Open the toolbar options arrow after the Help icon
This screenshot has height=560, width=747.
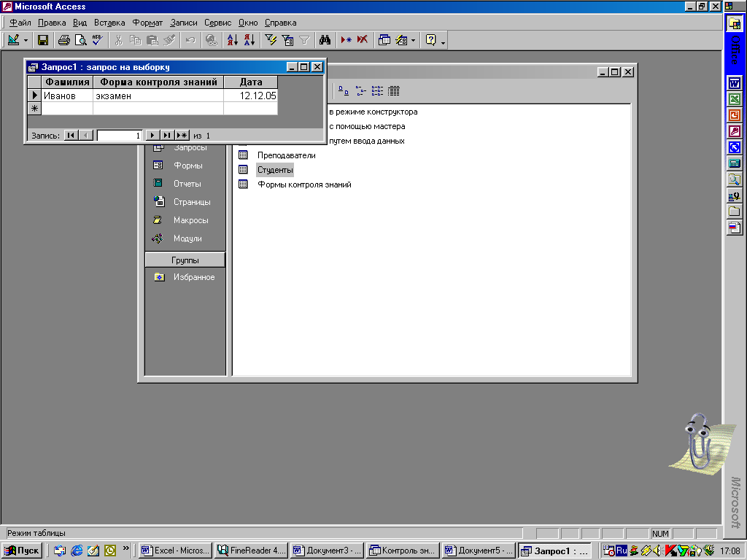point(443,43)
